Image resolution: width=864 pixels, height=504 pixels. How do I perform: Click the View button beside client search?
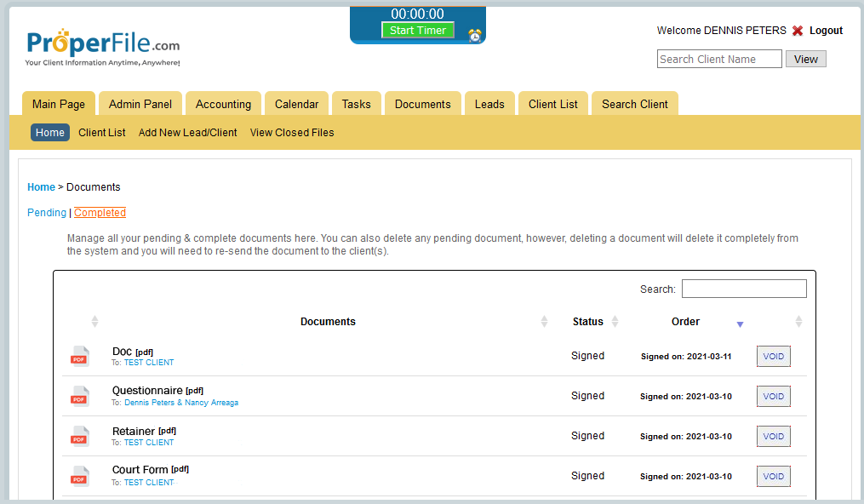(805, 60)
